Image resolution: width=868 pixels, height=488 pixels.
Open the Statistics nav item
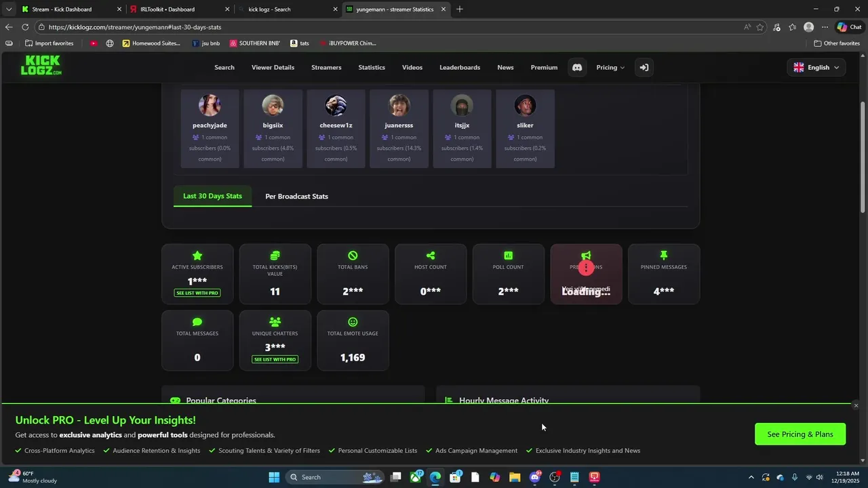coord(372,68)
